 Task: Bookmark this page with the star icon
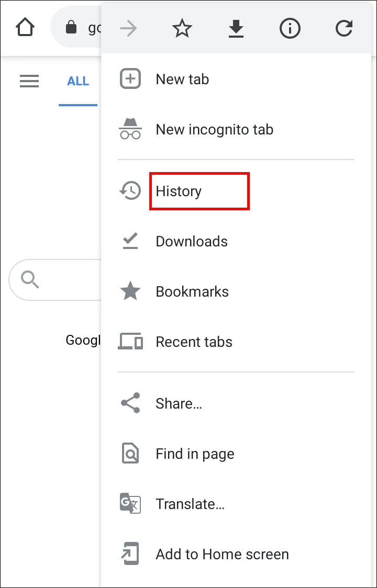[x=182, y=29]
